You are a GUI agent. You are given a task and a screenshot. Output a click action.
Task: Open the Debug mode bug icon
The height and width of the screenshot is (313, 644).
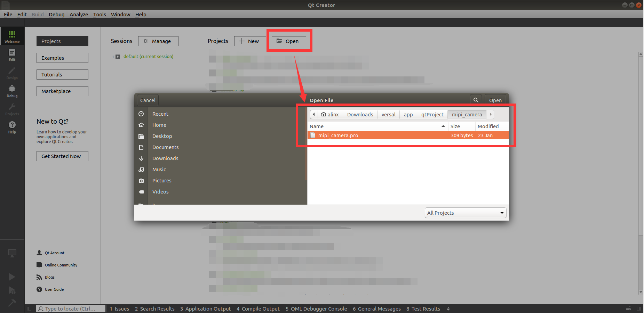click(x=12, y=91)
